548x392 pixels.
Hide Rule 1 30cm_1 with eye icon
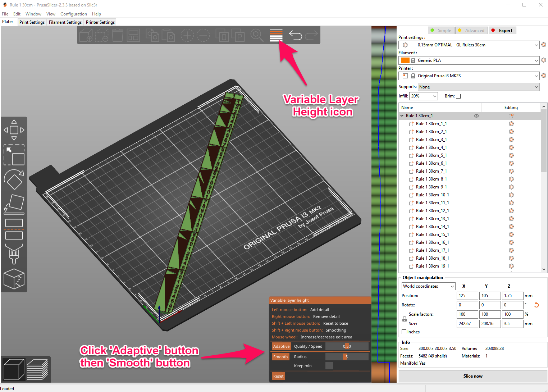(x=476, y=116)
